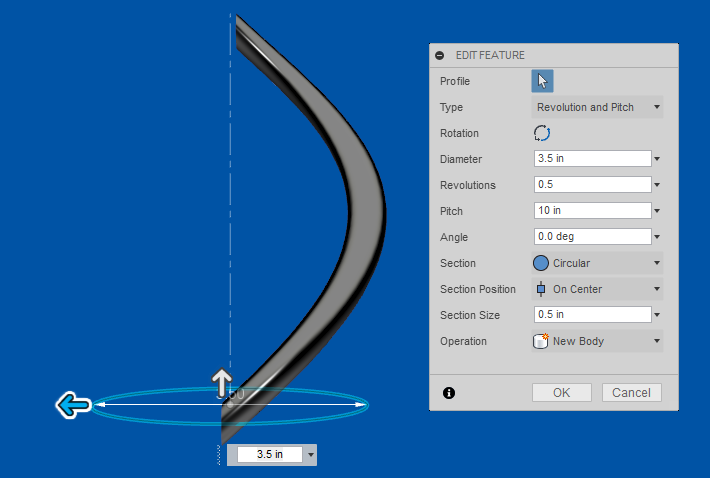Open the Type dropdown Revolution and Pitch
The width and height of the screenshot is (710, 478).
pos(597,107)
